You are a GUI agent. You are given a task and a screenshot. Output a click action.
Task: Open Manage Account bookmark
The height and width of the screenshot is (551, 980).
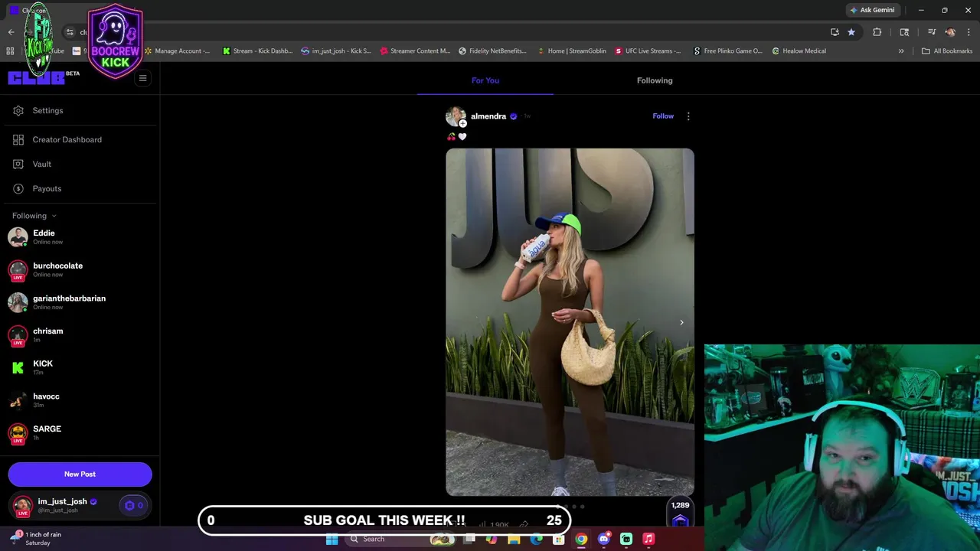[177, 51]
